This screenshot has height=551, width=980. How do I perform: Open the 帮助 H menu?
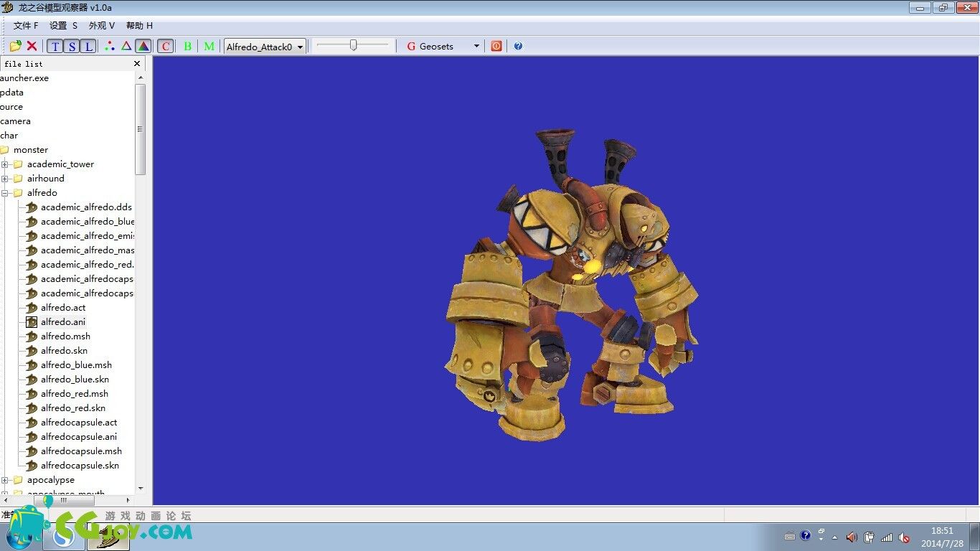click(139, 25)
